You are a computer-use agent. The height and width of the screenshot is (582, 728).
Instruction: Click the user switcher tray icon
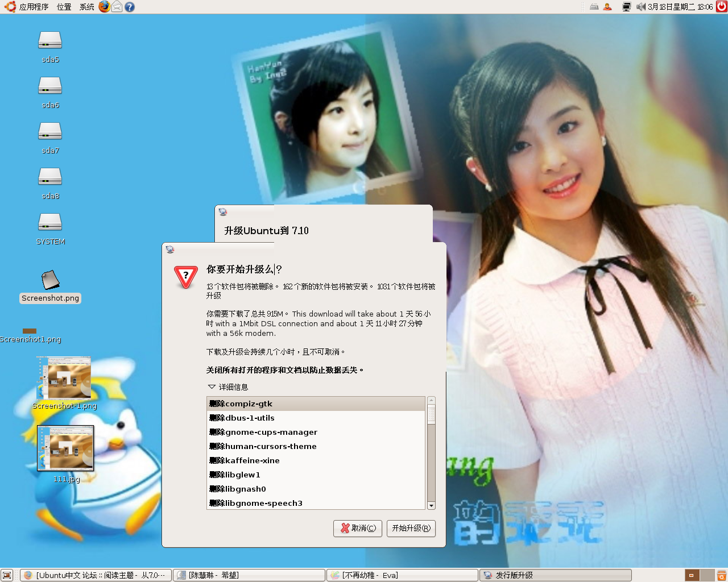(607, 7)
